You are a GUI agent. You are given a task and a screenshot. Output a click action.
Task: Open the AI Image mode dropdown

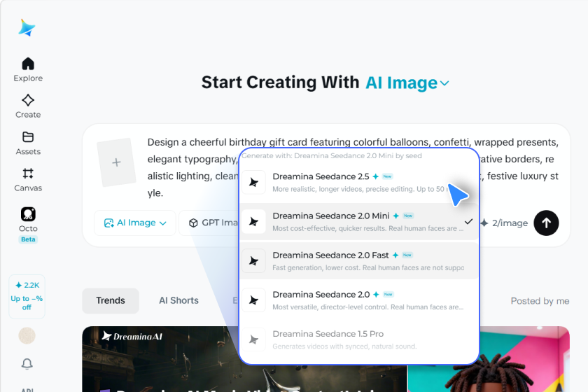click(x=135, y=223)
